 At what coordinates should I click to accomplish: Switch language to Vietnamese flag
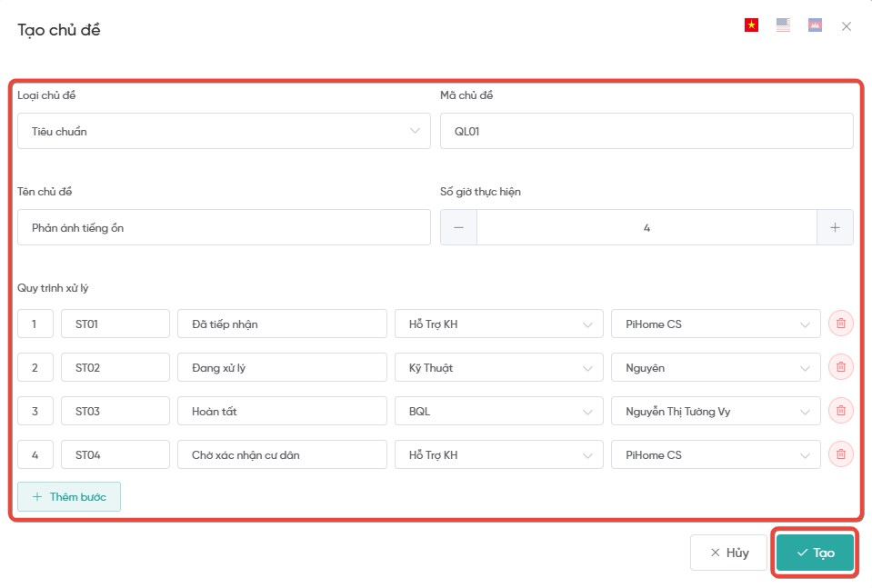point(751,25)
